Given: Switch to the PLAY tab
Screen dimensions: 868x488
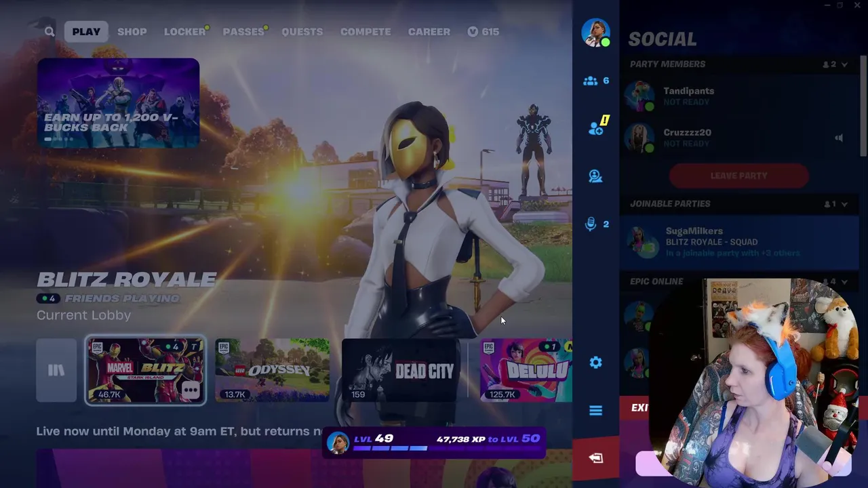Looking at the screenshot, I should (x=86, y=32).
